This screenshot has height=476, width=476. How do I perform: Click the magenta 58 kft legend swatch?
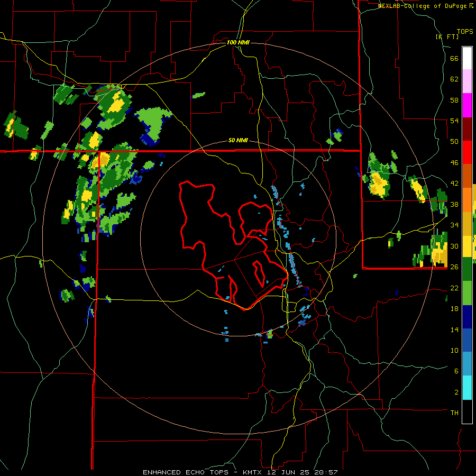click(467, 105)
